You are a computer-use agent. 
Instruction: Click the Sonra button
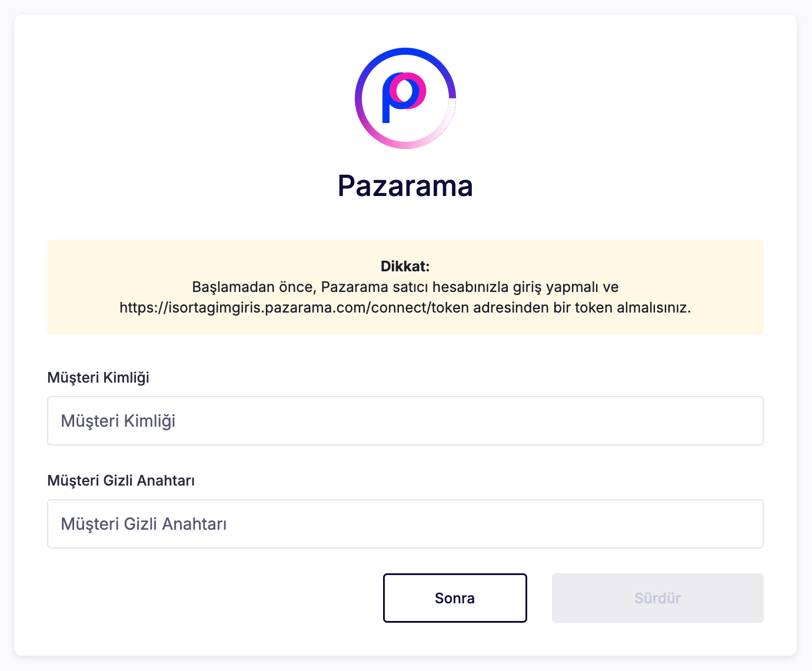455,598
